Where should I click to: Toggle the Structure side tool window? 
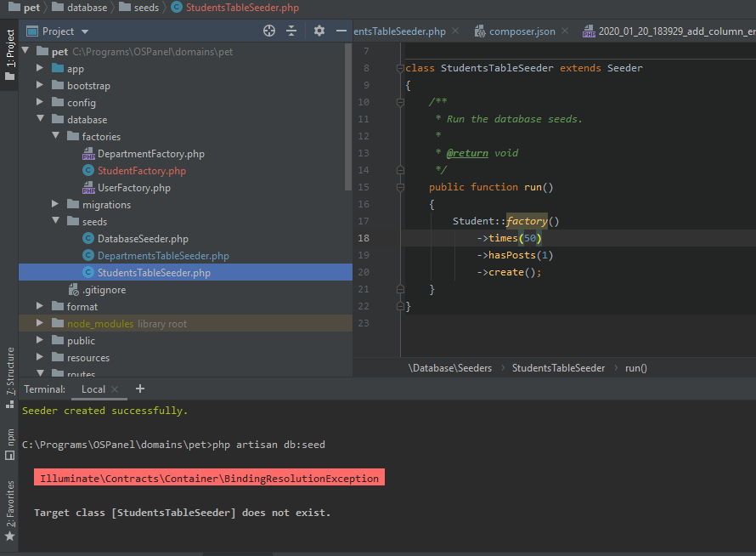[x=9, y=377]
